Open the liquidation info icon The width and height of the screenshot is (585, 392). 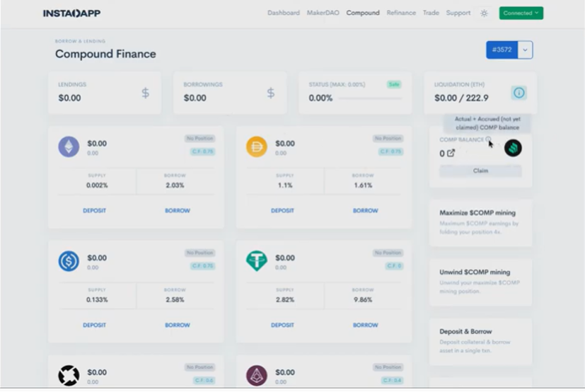519,93
